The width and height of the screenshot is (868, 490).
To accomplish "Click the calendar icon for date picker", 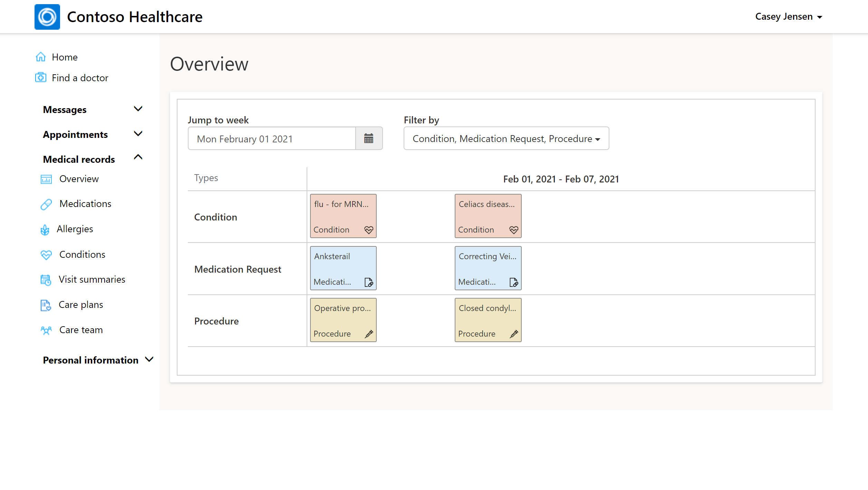I will pyautogui.click(x=369, y=139).
